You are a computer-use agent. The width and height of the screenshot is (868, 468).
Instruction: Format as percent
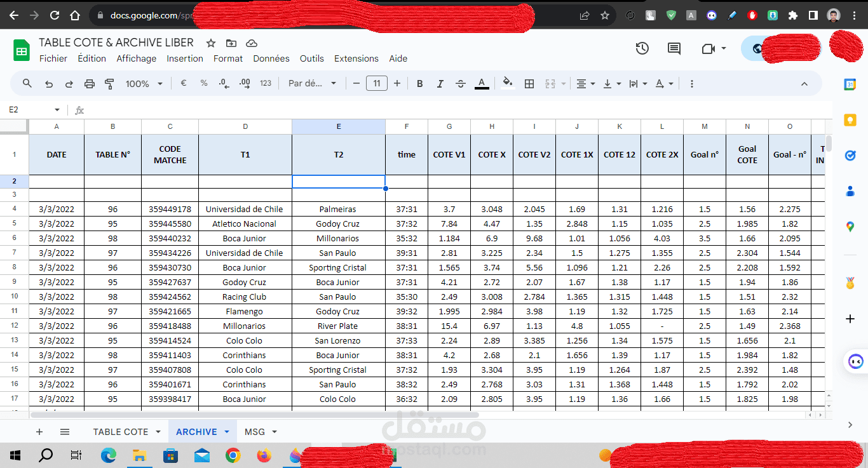(204, 83)
